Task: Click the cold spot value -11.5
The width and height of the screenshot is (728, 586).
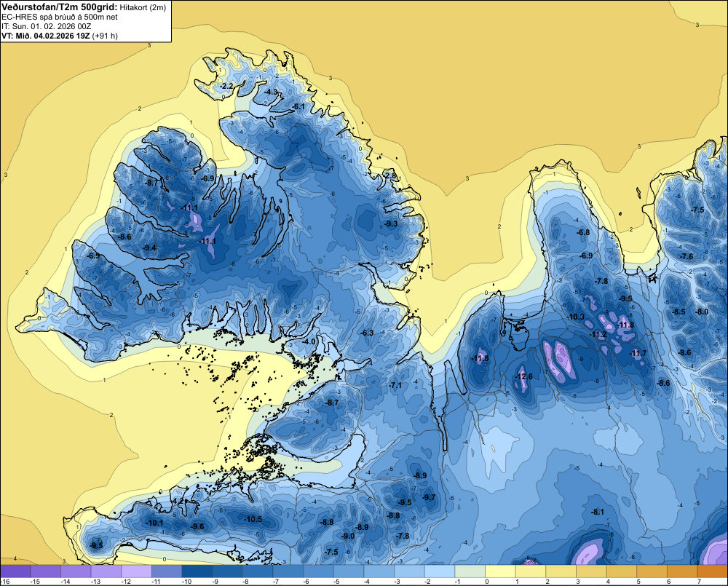Action: pyautogui.click(x=480, y=358)
